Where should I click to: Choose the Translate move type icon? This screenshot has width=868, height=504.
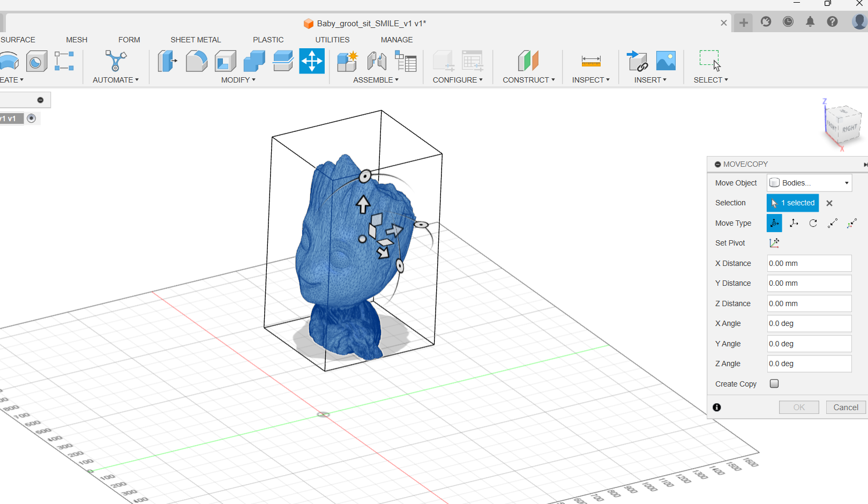[794, 223]
